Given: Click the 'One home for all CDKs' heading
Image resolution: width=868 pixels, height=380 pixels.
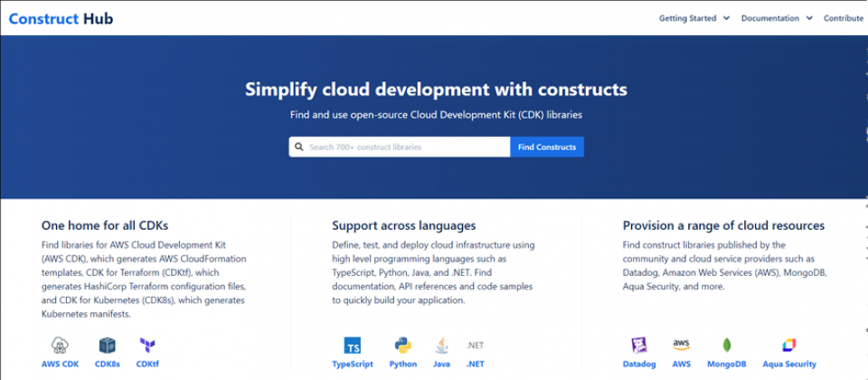Looking at the screenshot, I should click(x=105, y=225).
